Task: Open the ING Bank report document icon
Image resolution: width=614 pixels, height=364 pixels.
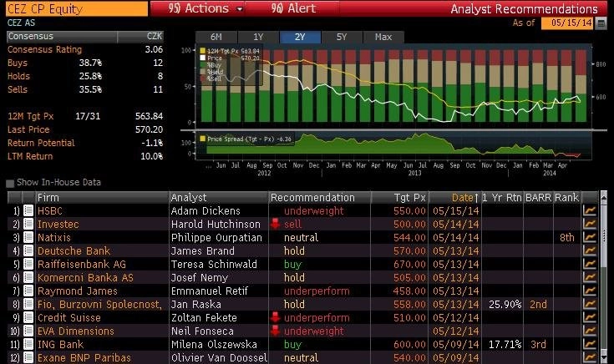Action: point(28,344)
